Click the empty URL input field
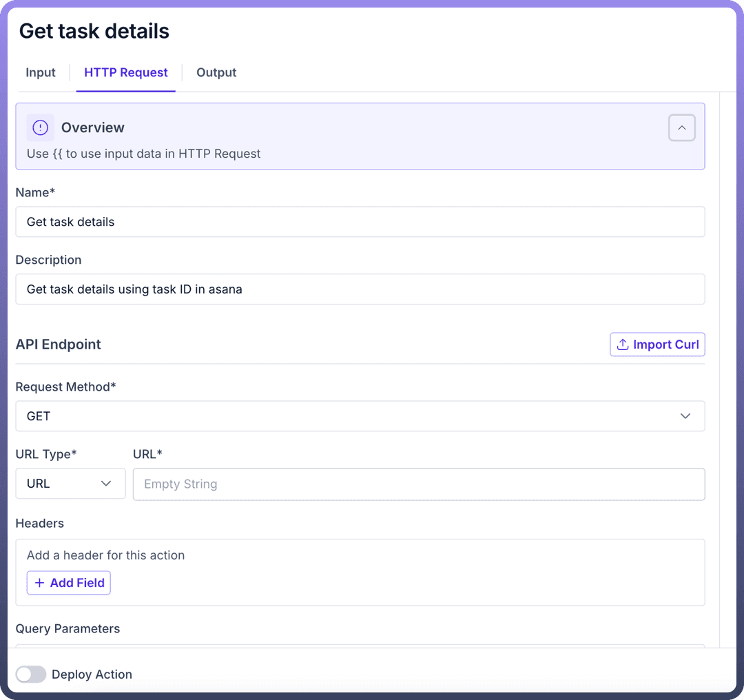 418,484
